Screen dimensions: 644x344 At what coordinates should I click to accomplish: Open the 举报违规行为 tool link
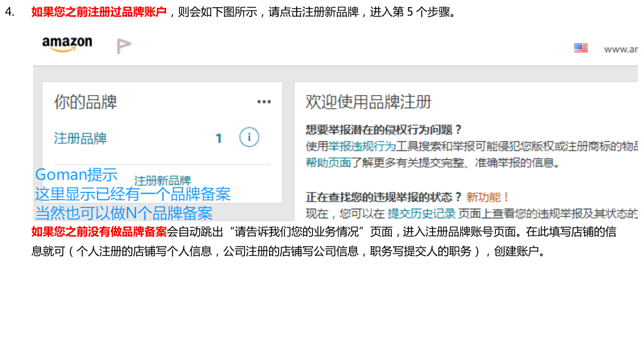point(362,146)
